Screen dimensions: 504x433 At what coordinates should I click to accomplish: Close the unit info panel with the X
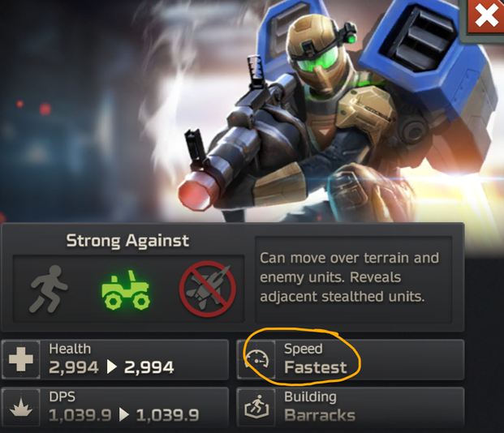[x=486, y=16]
